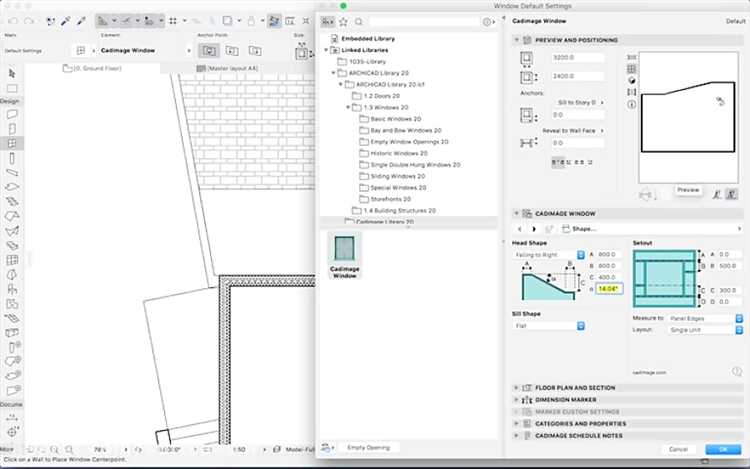
Task: Toggle the right-hand opening orientation icon
Action: click(731, 194)
